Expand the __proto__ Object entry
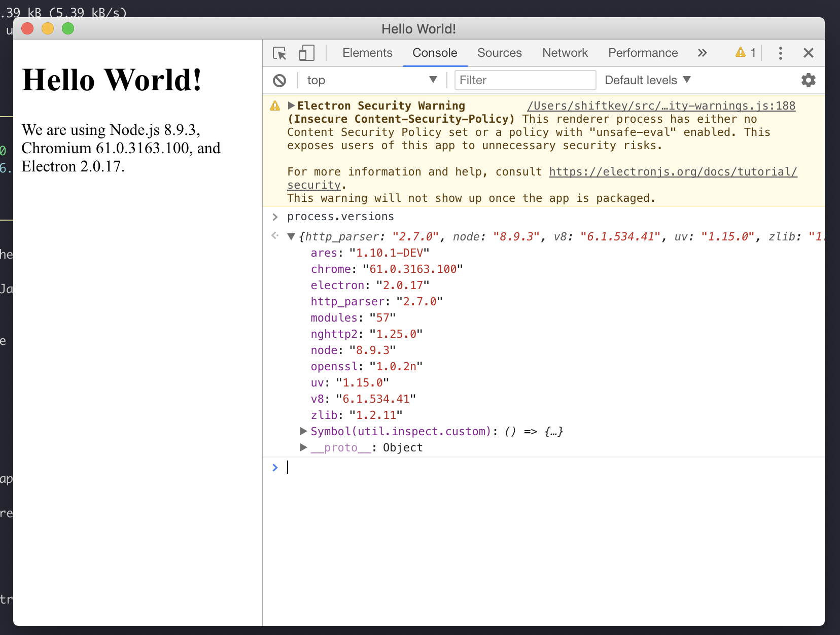Image resolution: width=840 pixels, height=635 pixels. pyautogui.click(x=303, y=447)
